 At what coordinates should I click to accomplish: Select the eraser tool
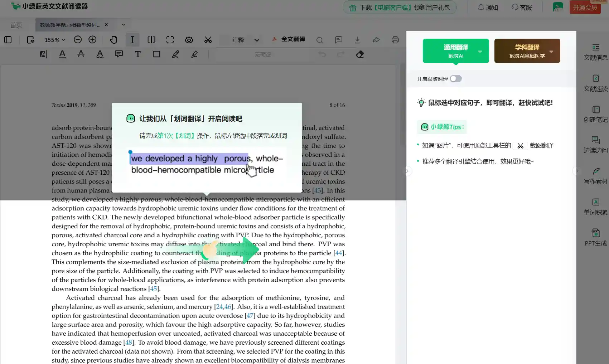[360, 54]
